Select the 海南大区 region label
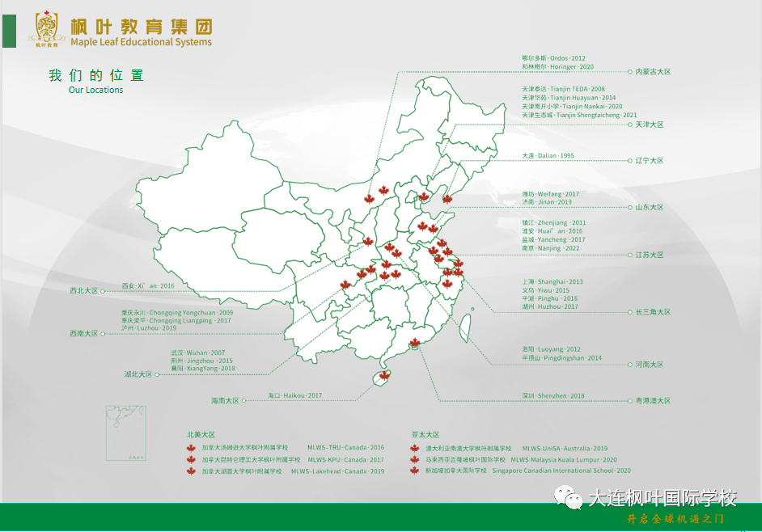This screenshot has height=532, width=762. pos(225,400)
